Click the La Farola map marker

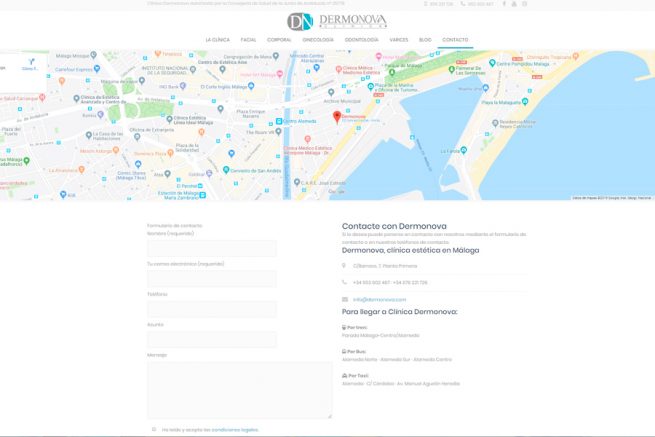click(463, 150)
